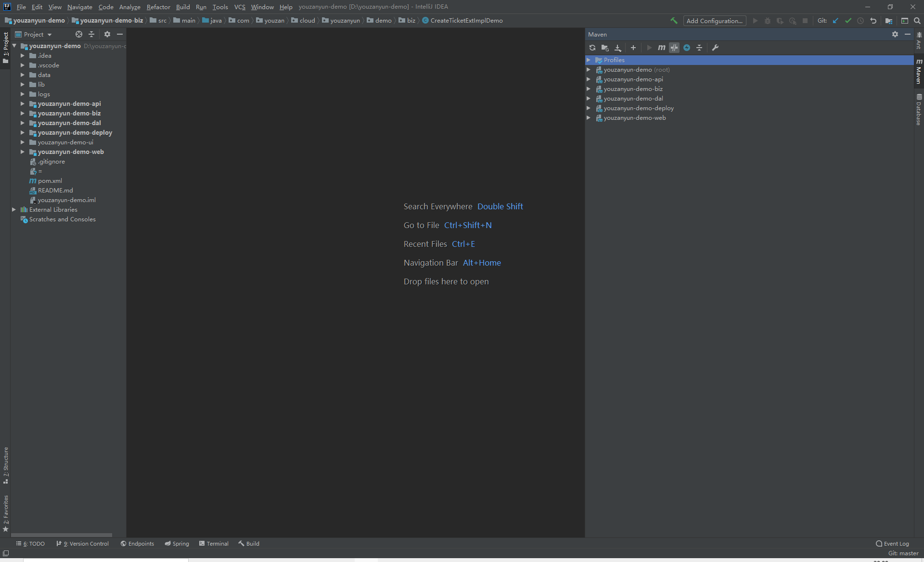Click the Git Commit checkmark icon
The height and width of the screenshot is (562, 924).
click(x=848, y=21)
